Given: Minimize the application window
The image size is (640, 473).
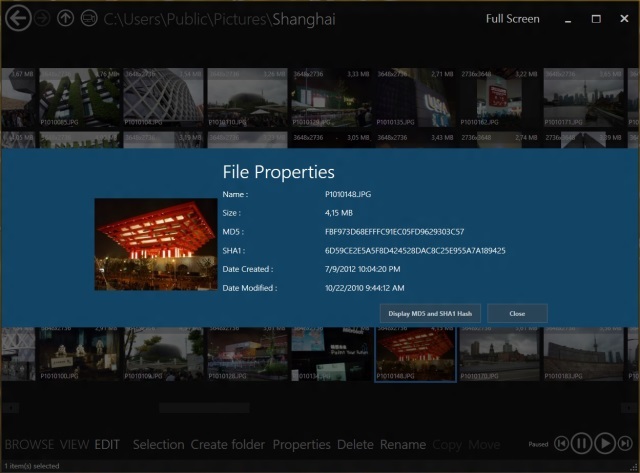Looking at the screenshot, I should click(568, 20).
